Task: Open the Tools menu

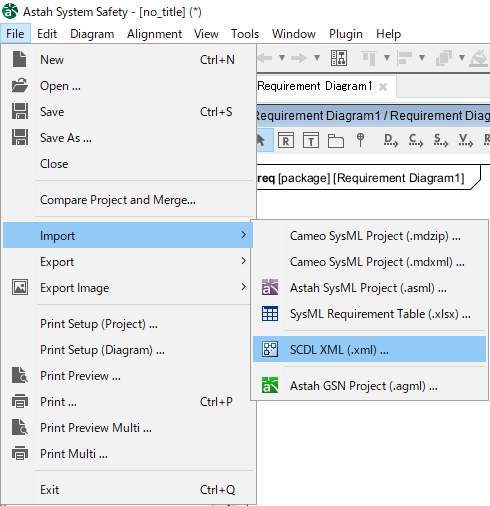Action: 245,34
